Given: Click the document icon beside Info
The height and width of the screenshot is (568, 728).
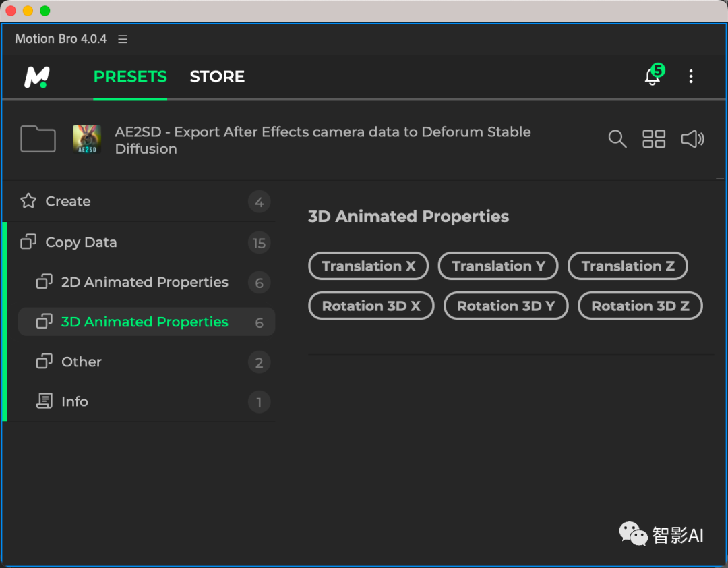Looking at the screenshot, I should 44,401.
